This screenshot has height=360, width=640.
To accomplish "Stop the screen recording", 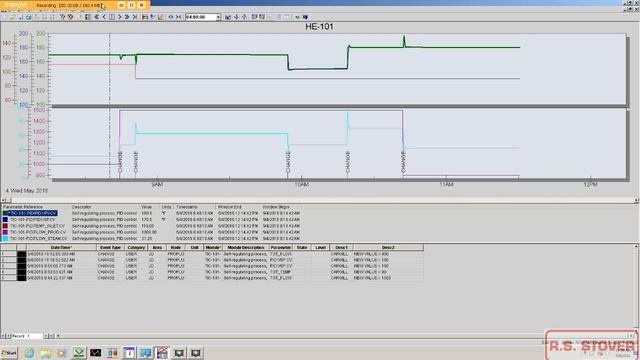I will [141, 5].
